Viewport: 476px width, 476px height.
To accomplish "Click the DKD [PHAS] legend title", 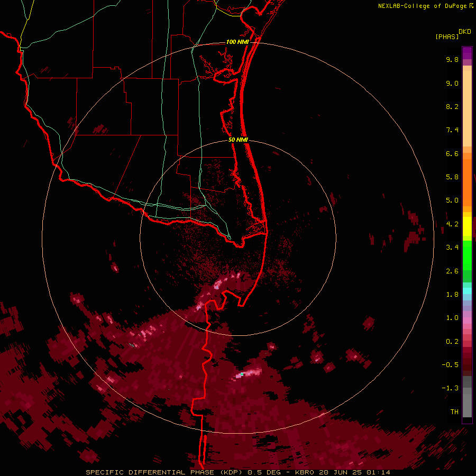I will pyautogui.click(x=453, y=34).
